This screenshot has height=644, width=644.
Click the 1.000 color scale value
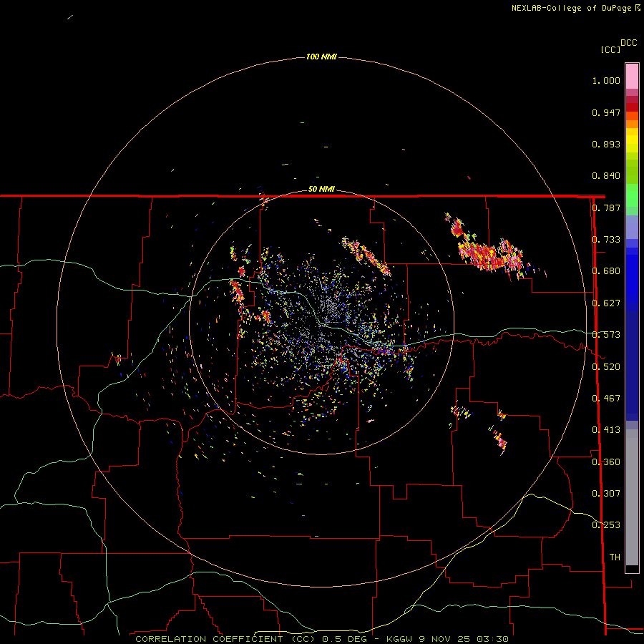tap(606, 80)
